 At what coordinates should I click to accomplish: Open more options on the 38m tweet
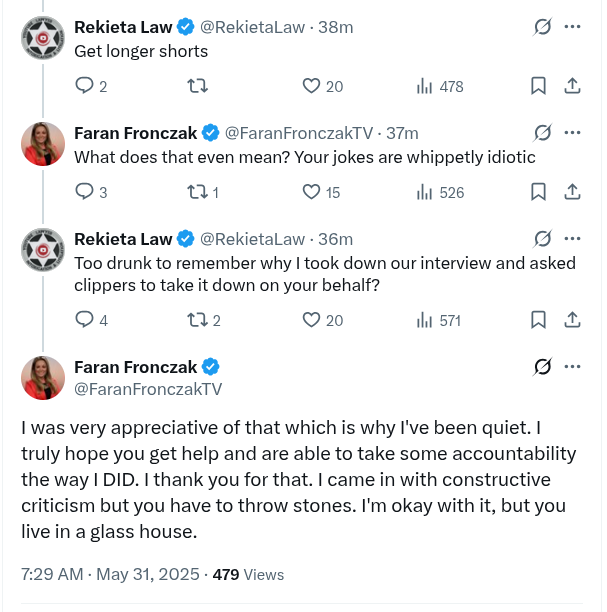tap(572, 27)
